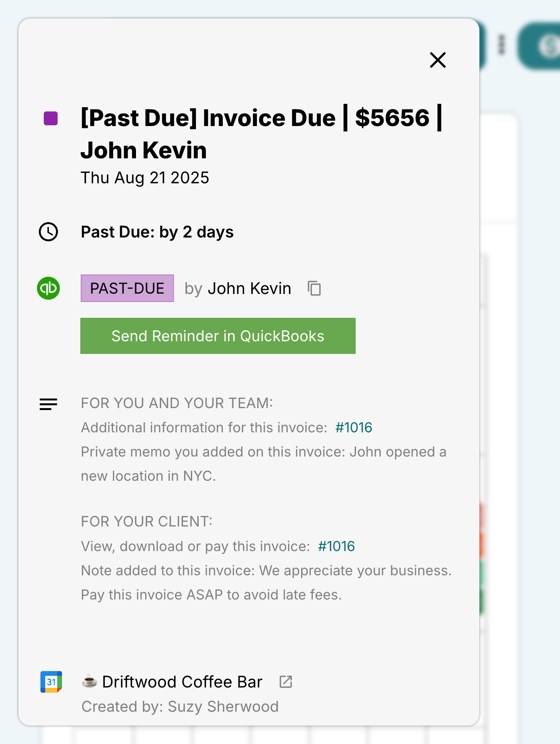Viewport: 560px width, 744px height.
Task: Close the invoice event popup
Action: [x=437, y=60]
